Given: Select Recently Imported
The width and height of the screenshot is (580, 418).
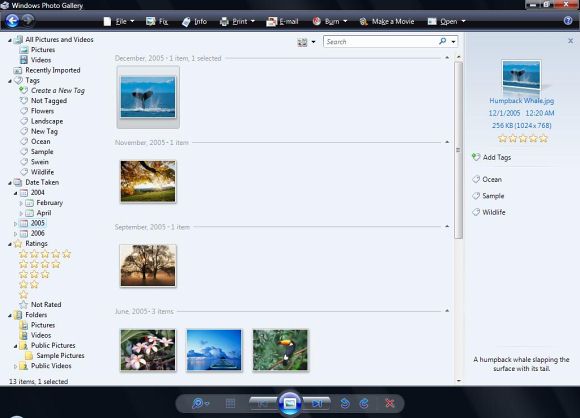Looking at the screenshot, I should (53, 70).
